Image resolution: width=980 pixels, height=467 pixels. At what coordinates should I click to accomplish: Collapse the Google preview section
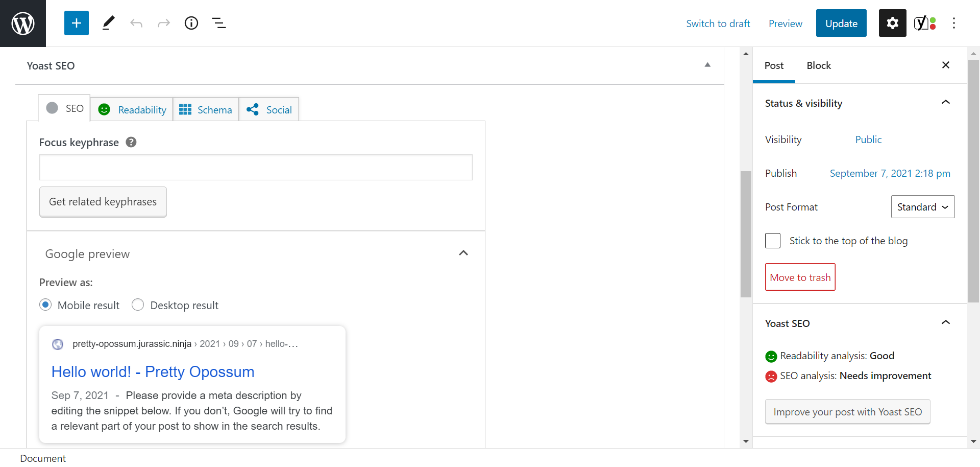[x=463, y=253]
